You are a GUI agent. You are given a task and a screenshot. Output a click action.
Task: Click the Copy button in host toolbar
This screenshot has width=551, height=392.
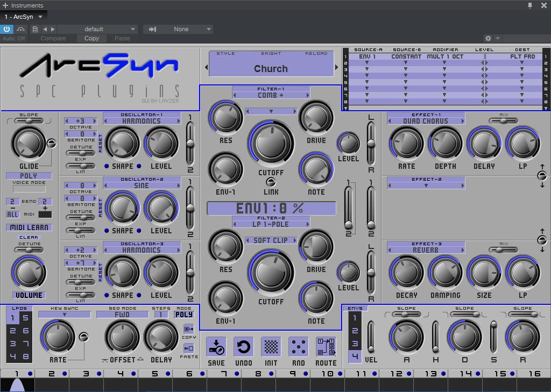coord(91,38)
